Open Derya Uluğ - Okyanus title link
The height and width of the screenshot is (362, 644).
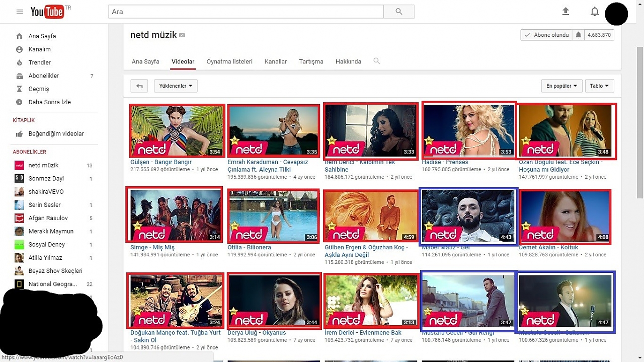pos(257,332)
